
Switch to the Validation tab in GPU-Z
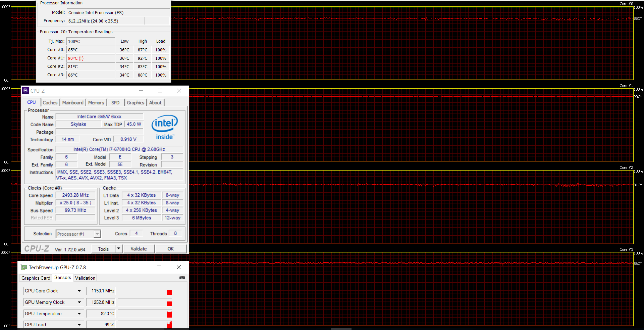(85, 278)
